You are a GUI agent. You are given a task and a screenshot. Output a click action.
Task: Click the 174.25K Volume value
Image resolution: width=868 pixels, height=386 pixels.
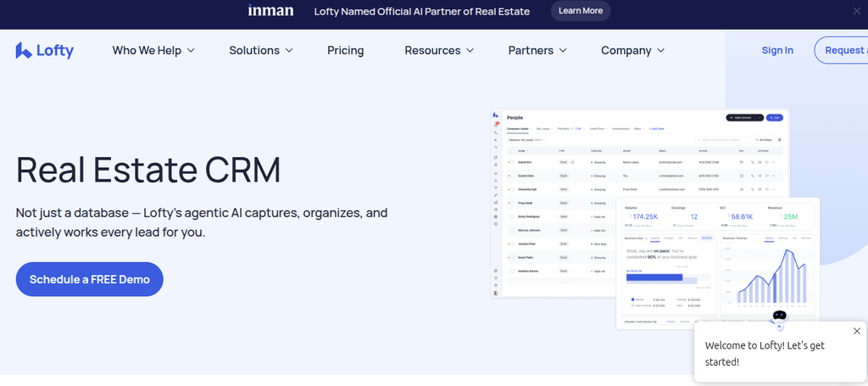(645, 216)
